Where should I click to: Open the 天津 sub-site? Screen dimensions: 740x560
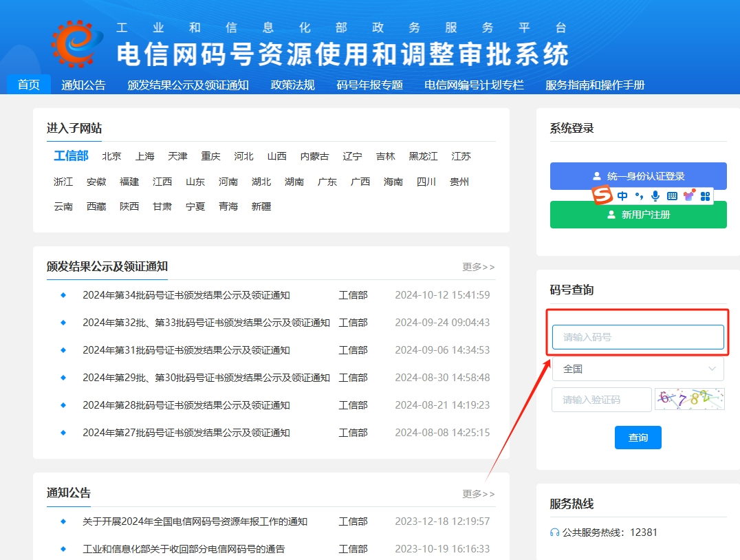coord(178,156)
